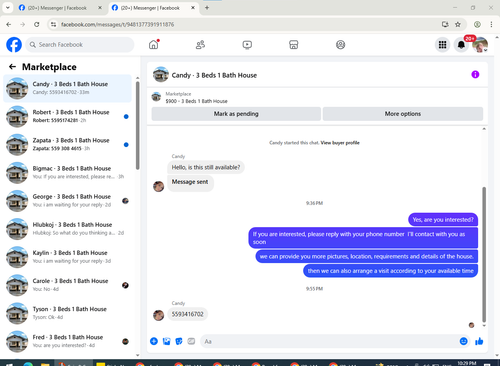Click the back arrow beside Marketplace
The width and height of the screenshot is (500, 366).
pyautogui.click(x=13, y=67)
